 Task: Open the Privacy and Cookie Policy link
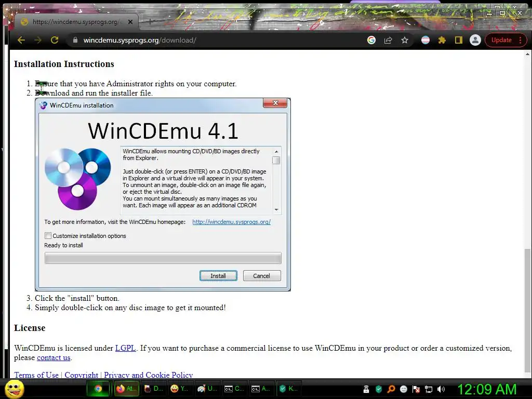pos(148,375)
